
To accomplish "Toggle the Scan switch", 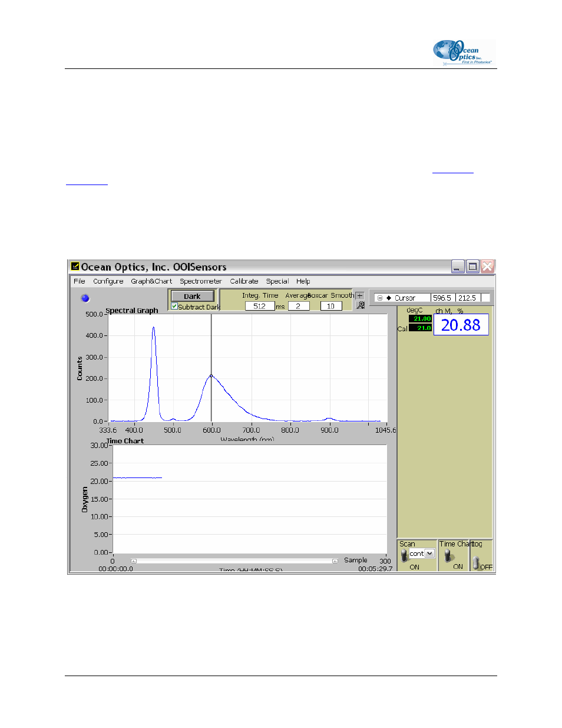I will point(404,555).
